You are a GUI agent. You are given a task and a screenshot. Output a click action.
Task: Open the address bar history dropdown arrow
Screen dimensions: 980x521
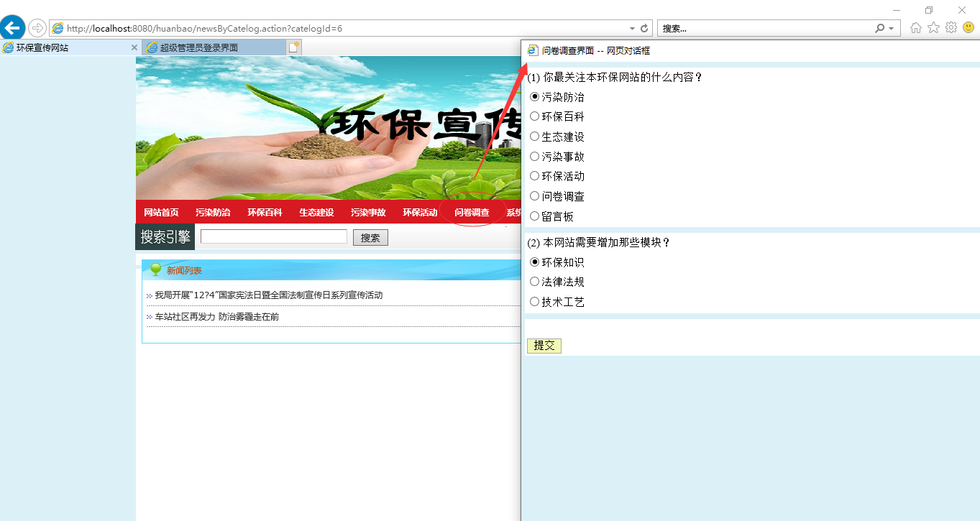[x=632, y=28]
